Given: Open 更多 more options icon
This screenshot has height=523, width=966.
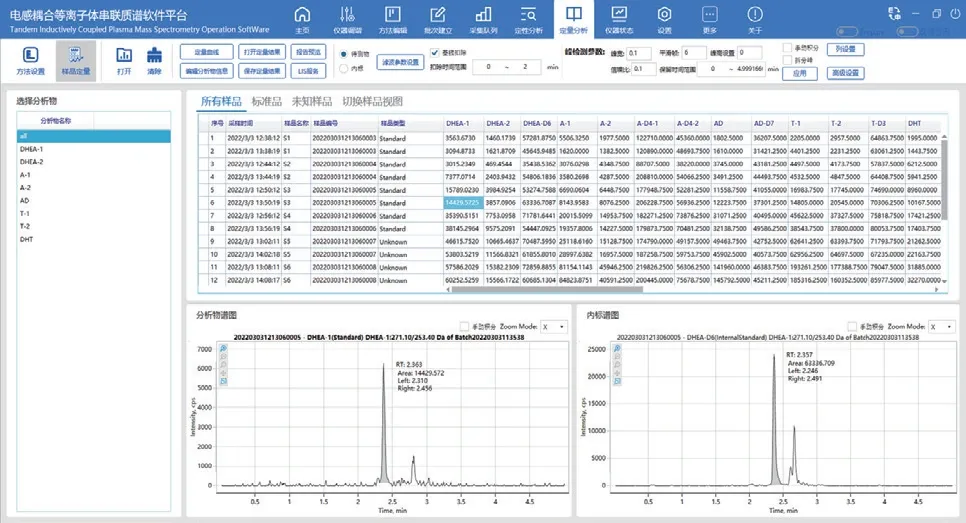Looking at the screenshot, I should point(710,20).
